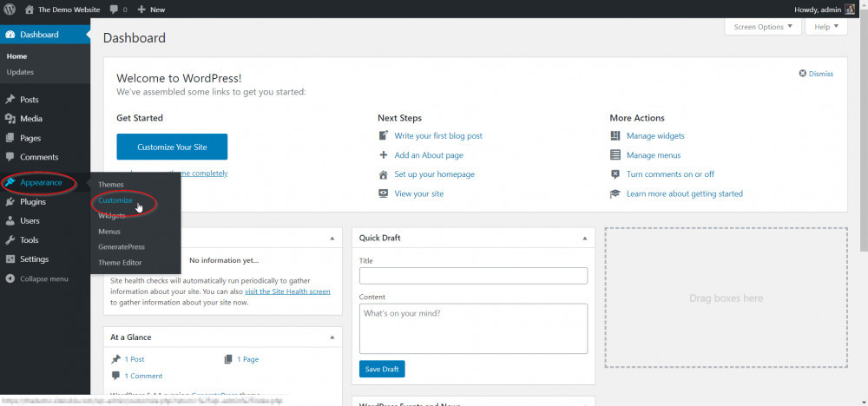Click plus icon beside Add an About page
This screenshot has width=868, height=406.
383,155
